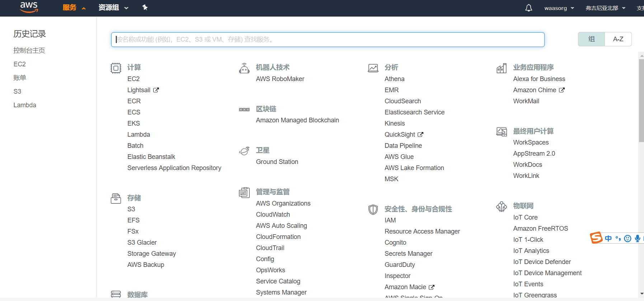Screen dimensions: 644x301
Task: Click the Sogou input method S icon
Action: 596,238
